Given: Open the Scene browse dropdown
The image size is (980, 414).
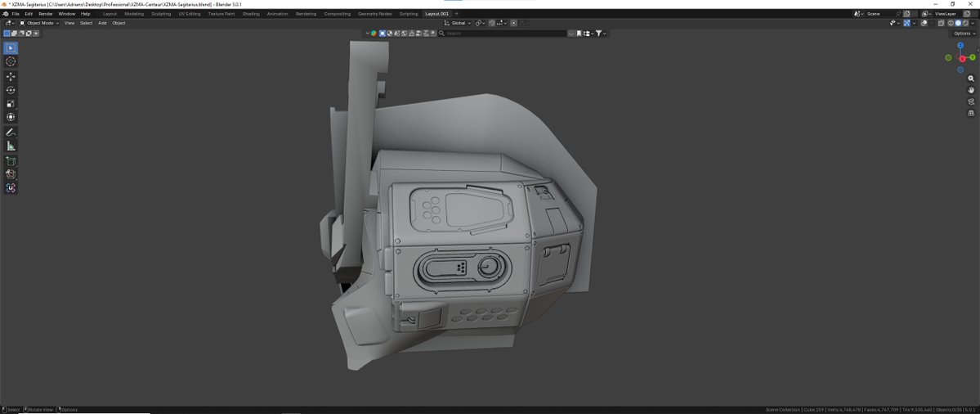Looking at the screenshot, I should (859, 14).
